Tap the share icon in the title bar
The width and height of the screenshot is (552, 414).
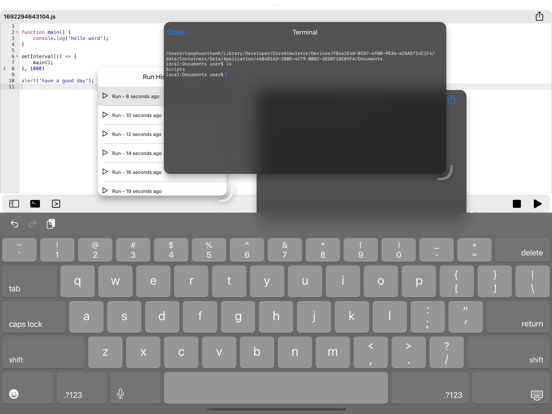pyautogui.click(x=539, y=16)
